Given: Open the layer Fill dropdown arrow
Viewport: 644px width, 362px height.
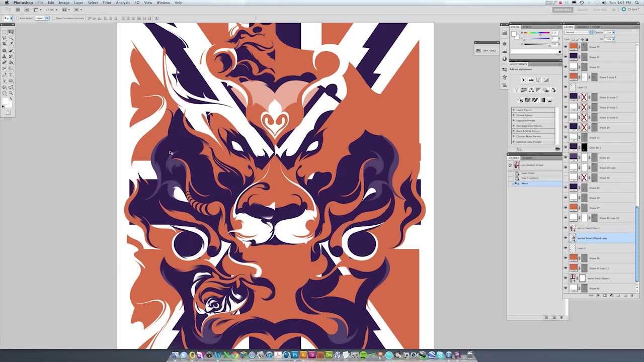Looking at the screenshot, I should click(x=613, y=39).
